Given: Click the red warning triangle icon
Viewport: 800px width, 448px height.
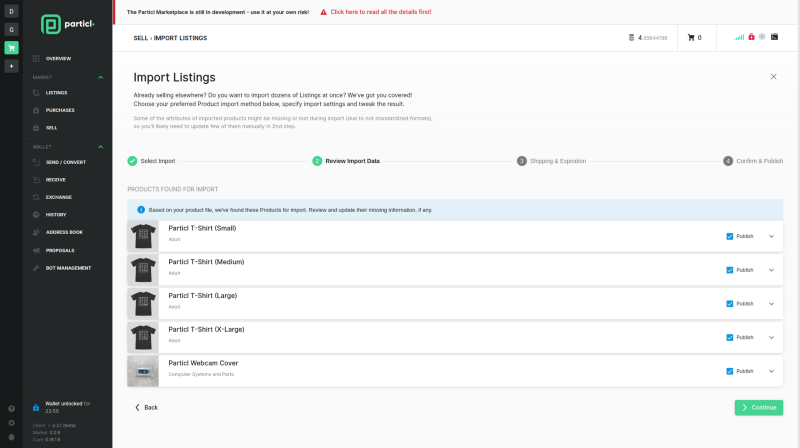Looking at the screenshot, I should point(323,12).
